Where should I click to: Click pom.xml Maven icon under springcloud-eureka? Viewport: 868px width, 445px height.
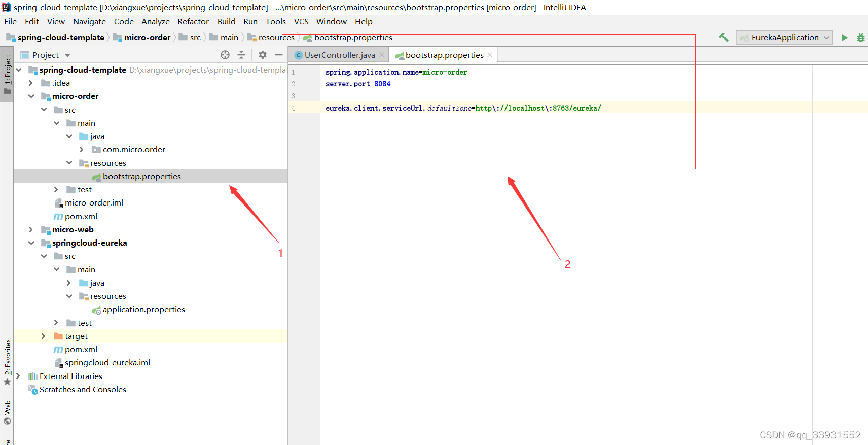pyautogui.click(x=58, y=350)
